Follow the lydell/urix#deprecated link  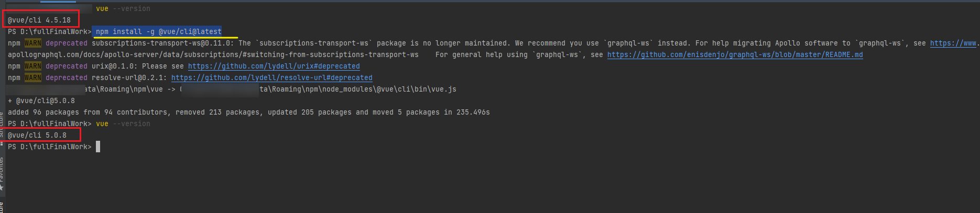[x=274, y=66]
